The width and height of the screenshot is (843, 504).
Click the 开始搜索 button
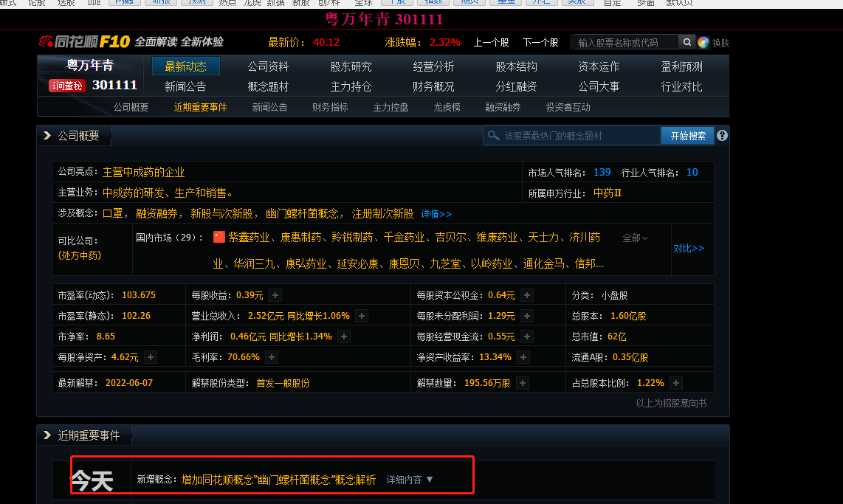(x=688, y=135)
